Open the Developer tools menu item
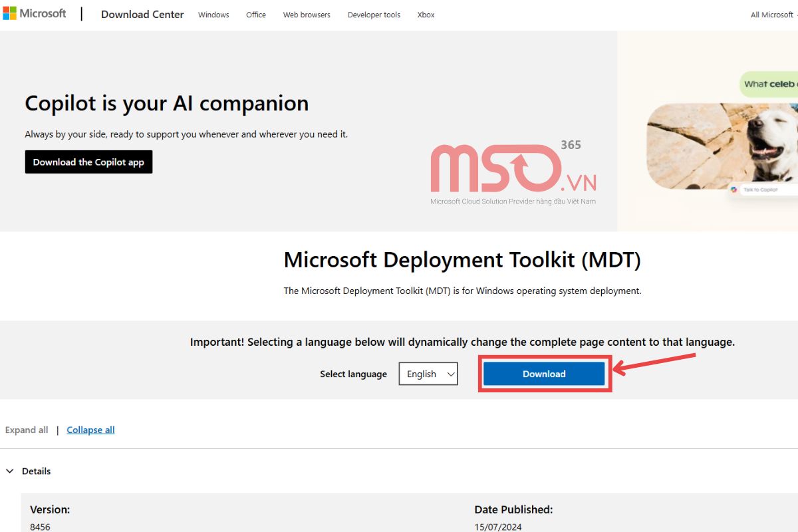Image resolution: width=798 pixels, height=532 pixels. 374,15
